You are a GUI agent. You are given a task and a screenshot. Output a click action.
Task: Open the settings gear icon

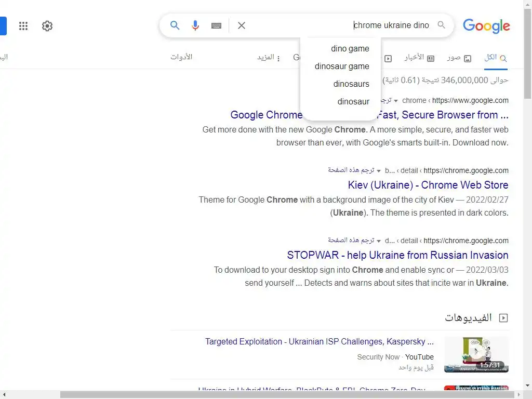47,26
